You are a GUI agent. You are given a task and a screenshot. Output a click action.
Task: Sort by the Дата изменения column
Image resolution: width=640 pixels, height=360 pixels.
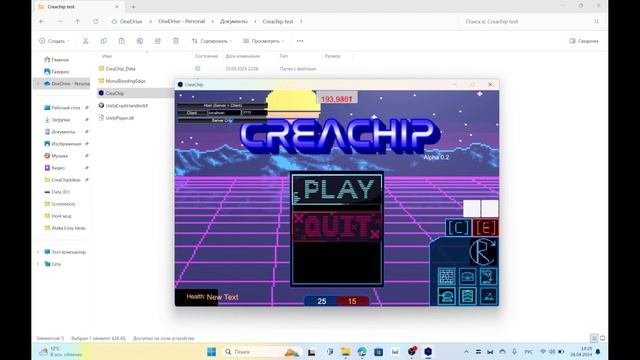click(243, 56)
